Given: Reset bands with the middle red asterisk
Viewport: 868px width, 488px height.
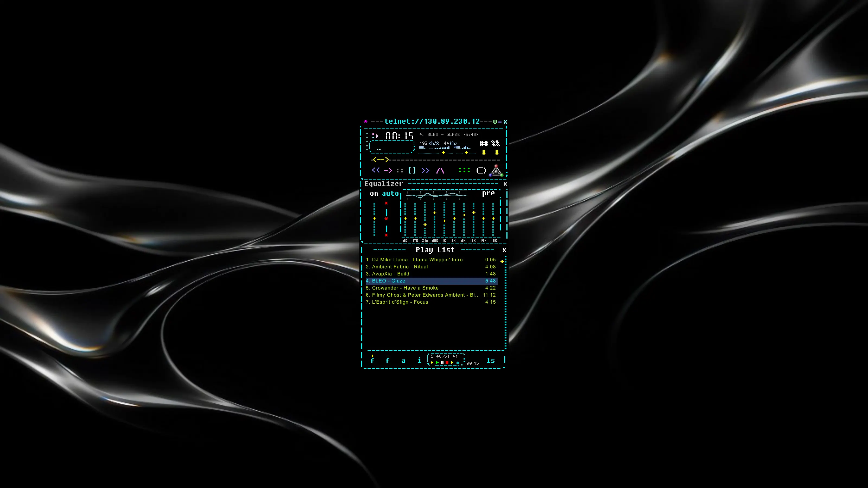Looking at the screenshot, I should click(x=387, y=219).
